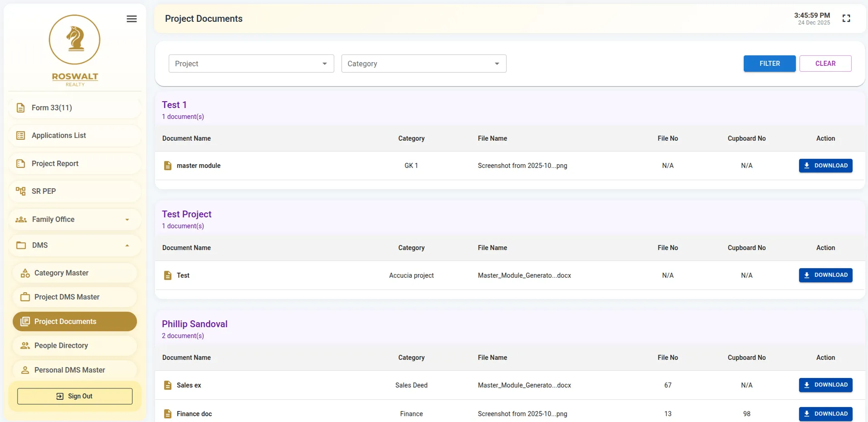The height and width of the screenshot is (422, 868).
Task: Click the SR PEP icon
Action: click(21, 191)
